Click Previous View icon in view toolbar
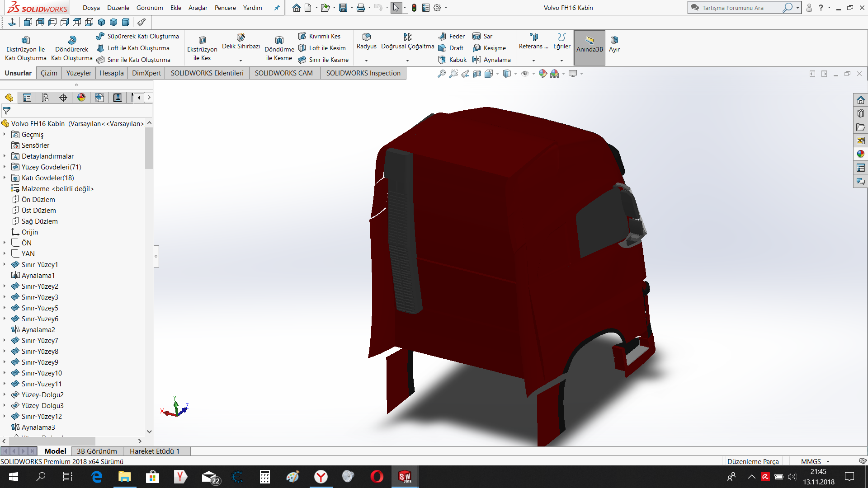Viewport: 868px width, 488px height. click(465, 74)
